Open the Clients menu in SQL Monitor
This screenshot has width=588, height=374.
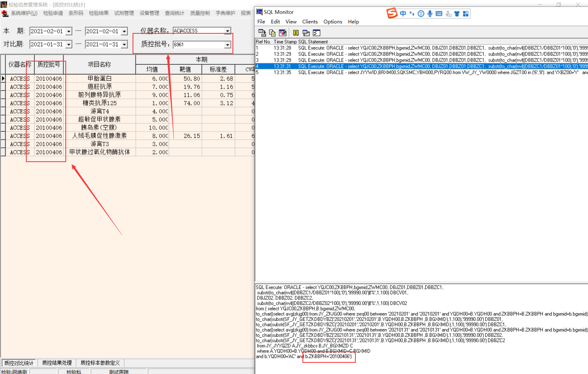[310, 22]
